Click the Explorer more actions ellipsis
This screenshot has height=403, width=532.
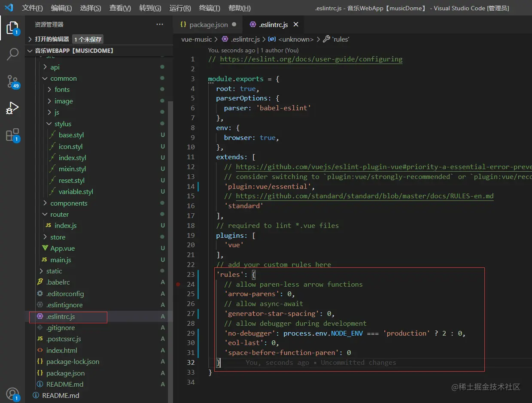[160, 24]
